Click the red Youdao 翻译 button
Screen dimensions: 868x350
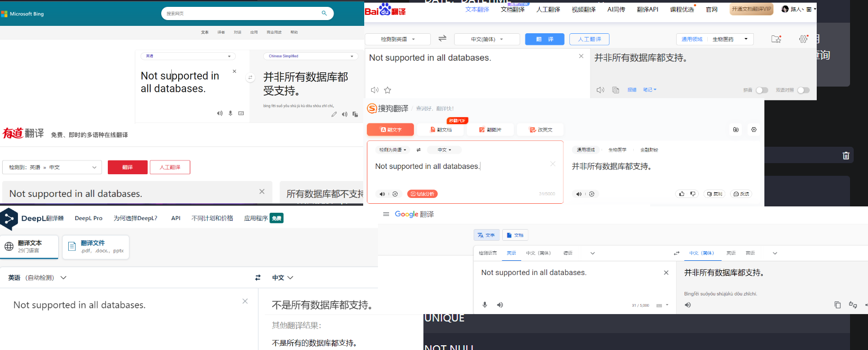click(127, 167)
